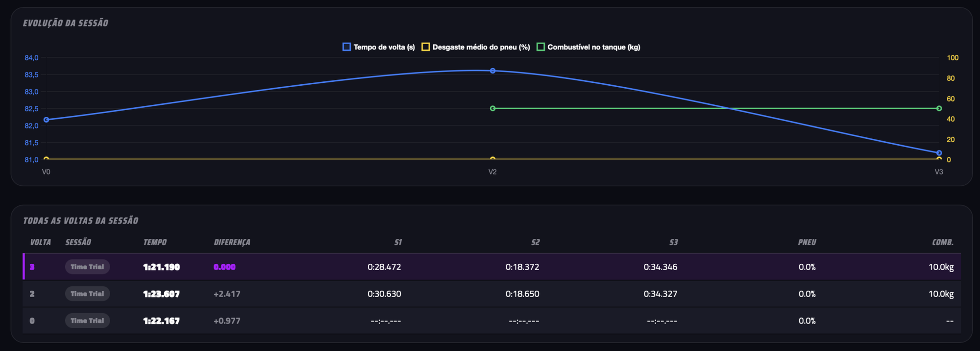Screen dimensions: 980x351
Task: Click tyre wear 0.0% in lap 2 row
Action: (x=807, y=294)
